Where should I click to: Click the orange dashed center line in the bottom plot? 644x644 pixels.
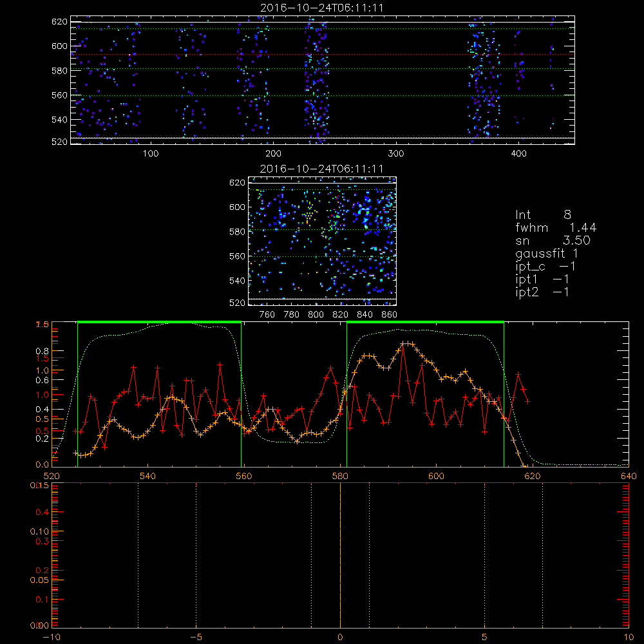pyautogui.click(x=340, y=555)
